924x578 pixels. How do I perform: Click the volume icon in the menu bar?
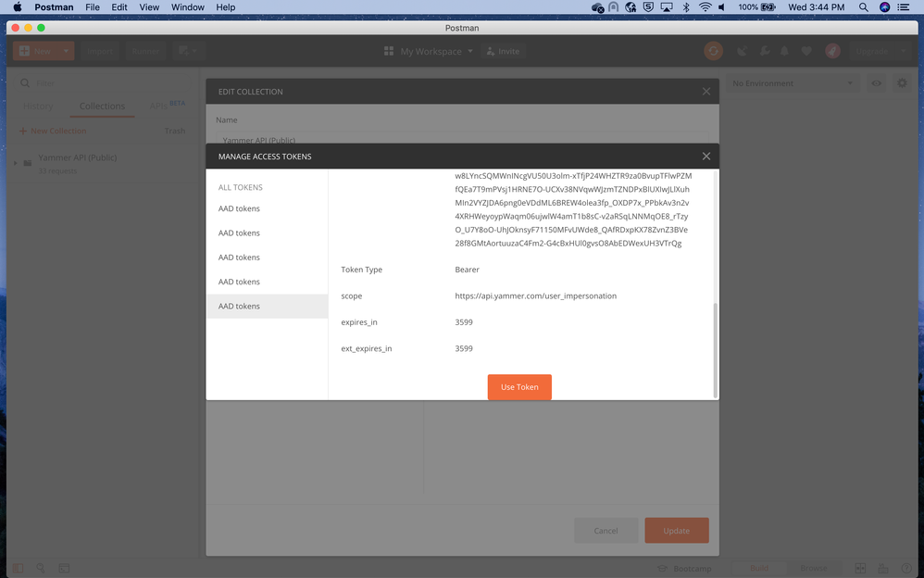click(x=722, y=7)
